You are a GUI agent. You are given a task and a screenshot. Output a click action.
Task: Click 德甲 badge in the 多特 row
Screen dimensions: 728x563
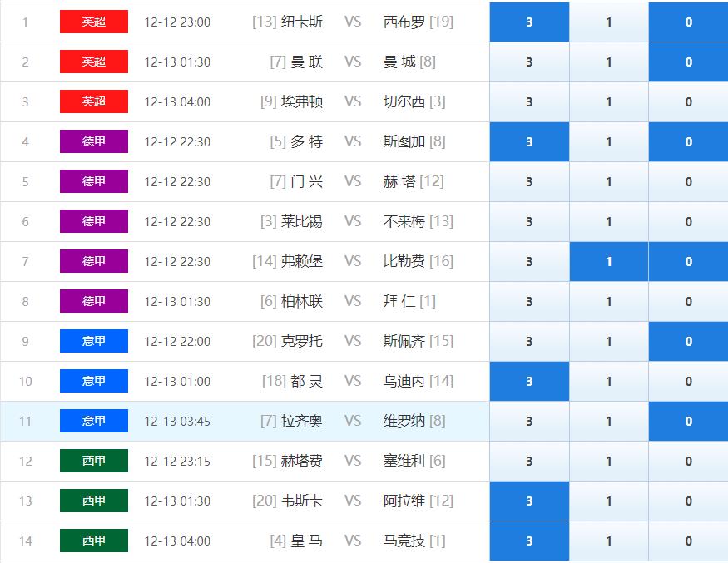tap(94, 141)
